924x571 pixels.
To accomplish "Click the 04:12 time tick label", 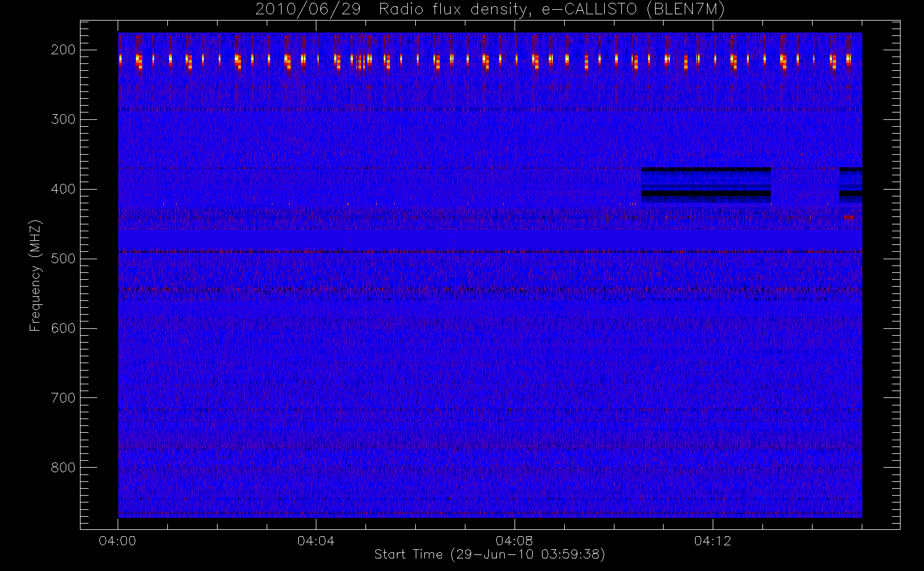I will click(x=713, y=541).
